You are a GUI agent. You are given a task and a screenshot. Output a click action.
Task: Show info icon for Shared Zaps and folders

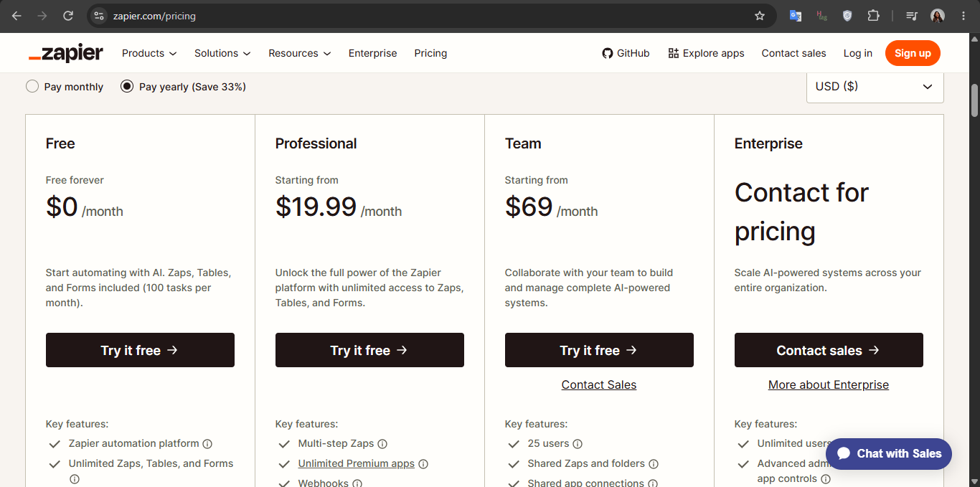[x=654, y=464]
